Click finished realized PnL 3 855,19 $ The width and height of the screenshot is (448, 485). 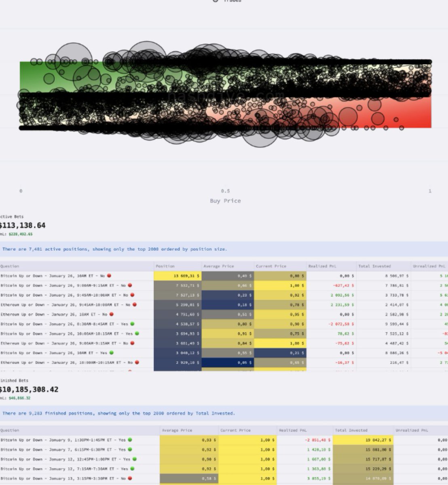click(x=305, y=479)
